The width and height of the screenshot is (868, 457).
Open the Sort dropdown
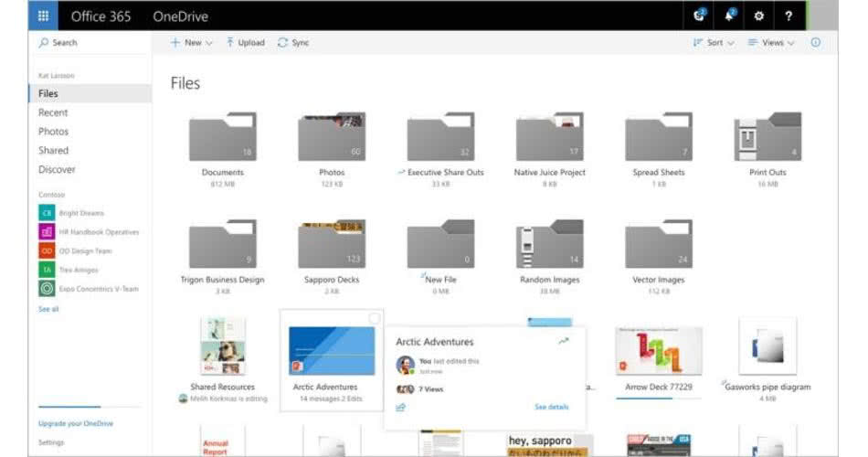(714, 43)
